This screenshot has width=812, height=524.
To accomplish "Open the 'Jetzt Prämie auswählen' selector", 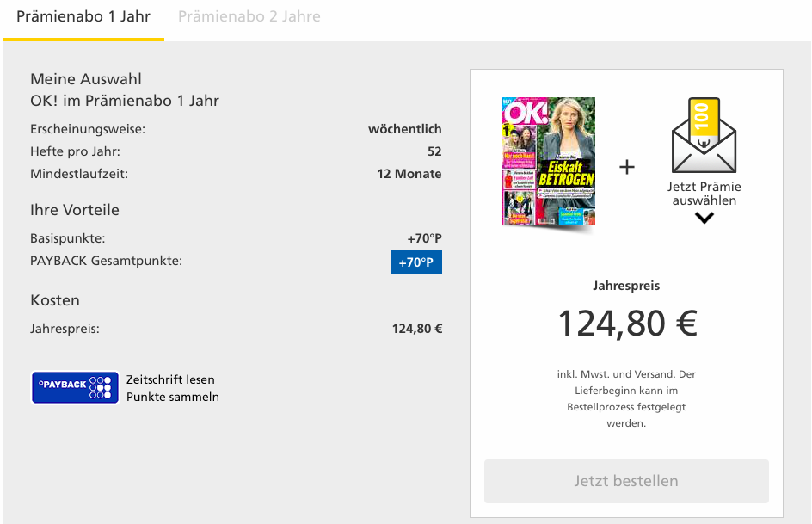I will tap(704, 194).
